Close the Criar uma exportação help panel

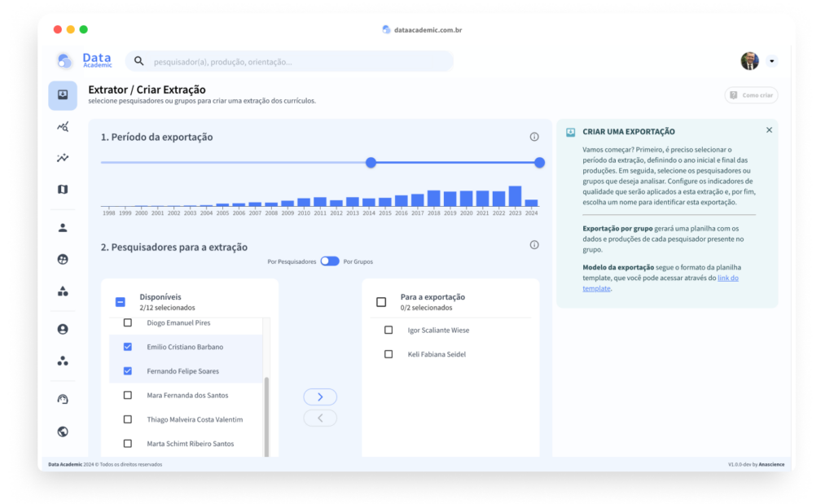tap(769, 129)
